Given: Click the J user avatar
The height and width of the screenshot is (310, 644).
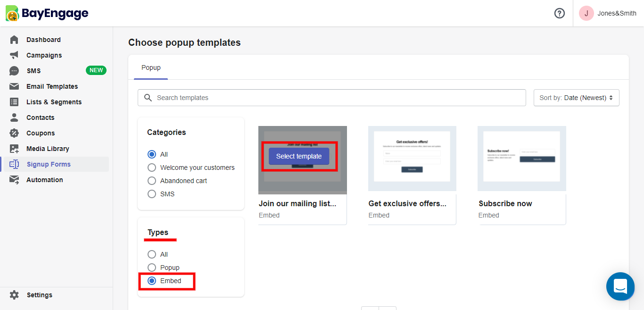Looking at the screenshot, I should [586, 13].
